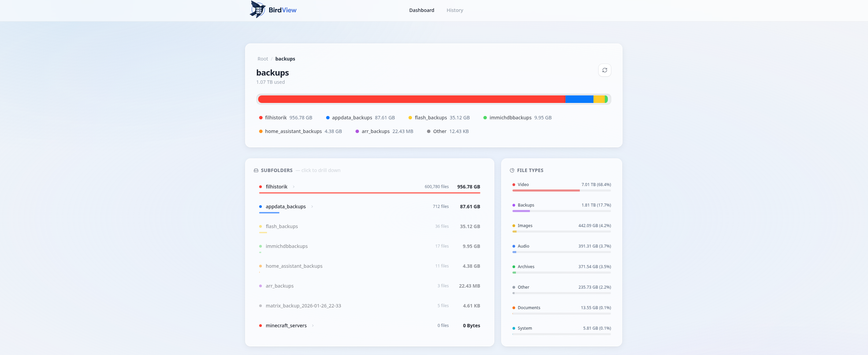The image size is (868, 355).
Task: Click the Other 12.43 KB legend entry
Action: click(x=448, y=131)
